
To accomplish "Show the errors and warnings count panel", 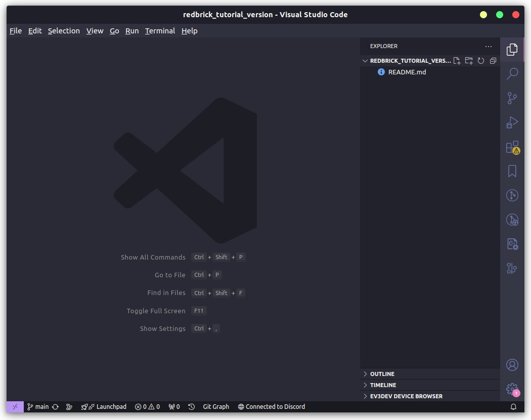I will pos(147,407).
